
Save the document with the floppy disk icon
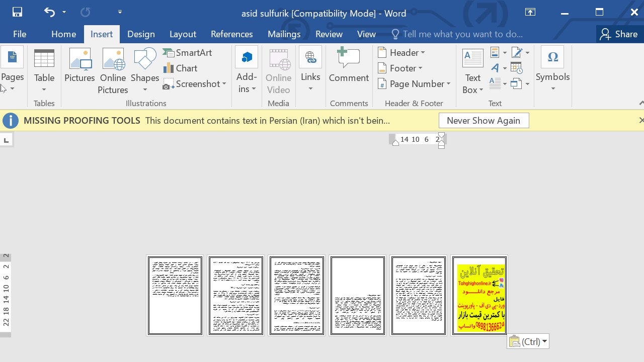click(18, 12)
